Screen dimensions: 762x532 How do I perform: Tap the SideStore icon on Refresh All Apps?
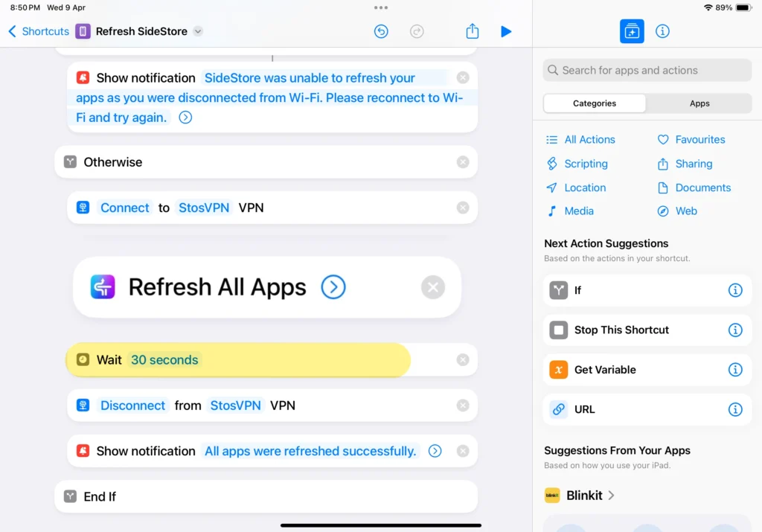tap(103, 287)
